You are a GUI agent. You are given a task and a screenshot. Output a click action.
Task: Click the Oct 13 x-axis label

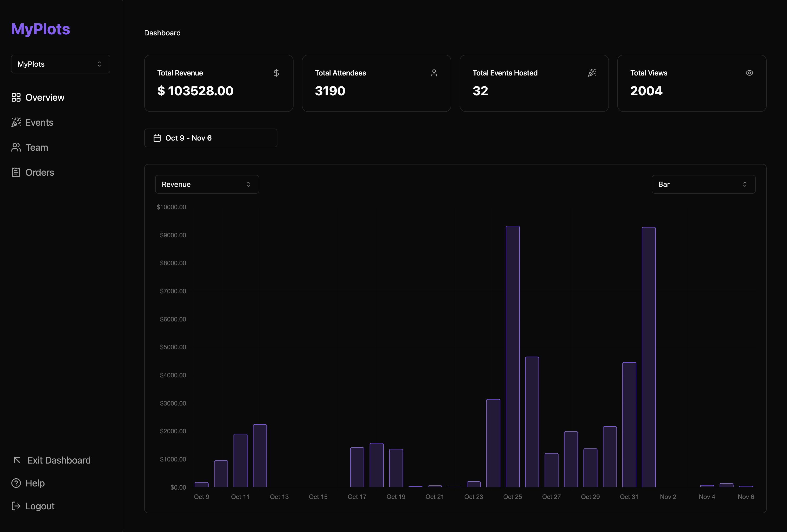pos(279,497)
